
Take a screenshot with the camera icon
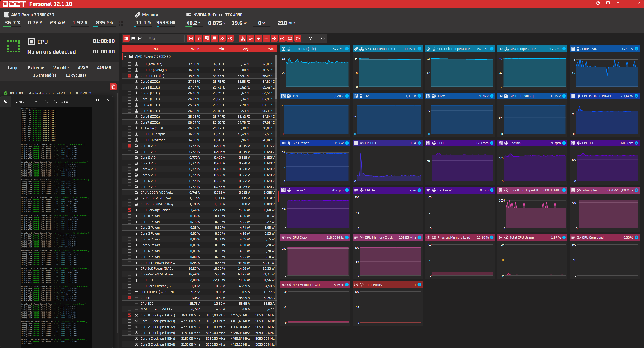pyautogui.click(x=608, y=3)
